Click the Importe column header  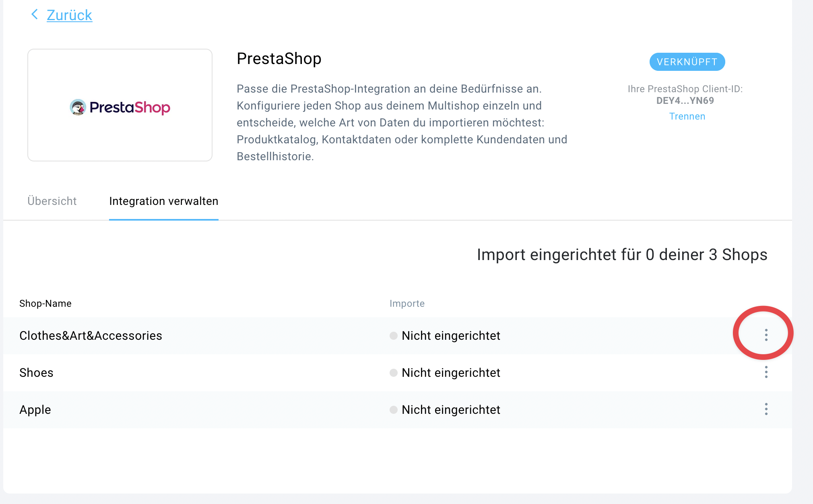407,304
